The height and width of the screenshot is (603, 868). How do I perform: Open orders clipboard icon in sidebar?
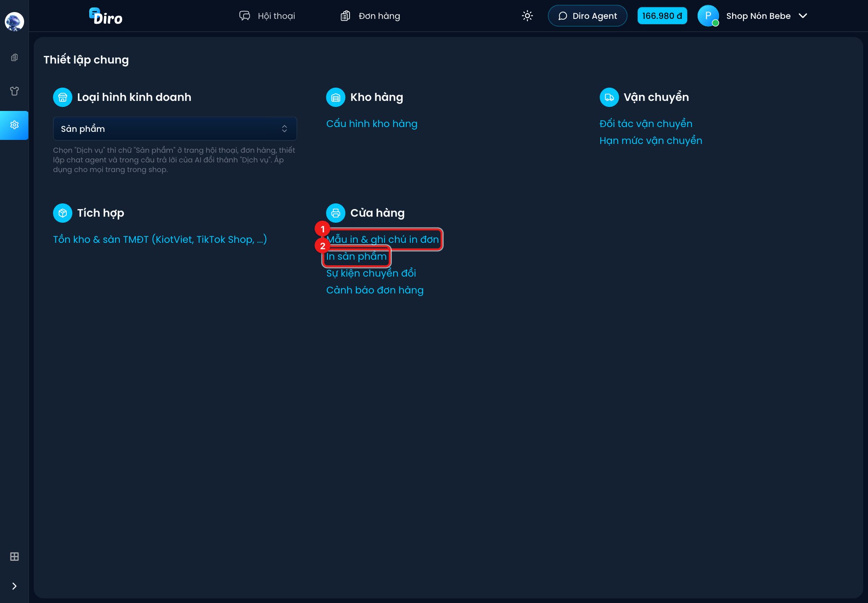click(14, 57)
